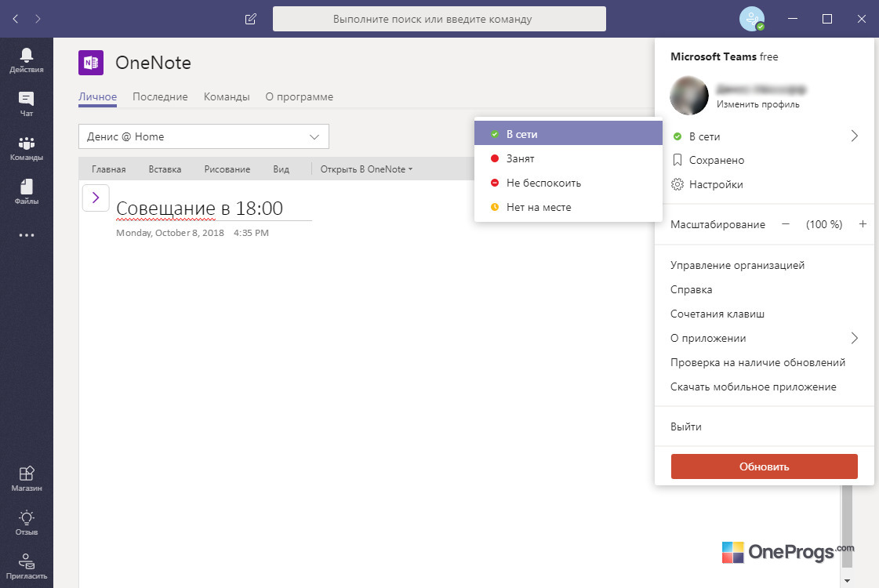
Task: Click the Saved bookmark icon
Action: pos(677,160)
